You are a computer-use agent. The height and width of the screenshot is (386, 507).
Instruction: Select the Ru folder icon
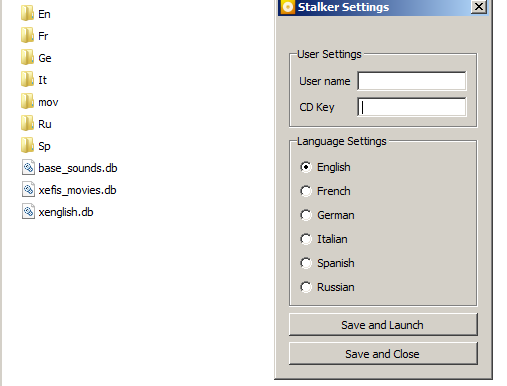[x=27, y=124]
